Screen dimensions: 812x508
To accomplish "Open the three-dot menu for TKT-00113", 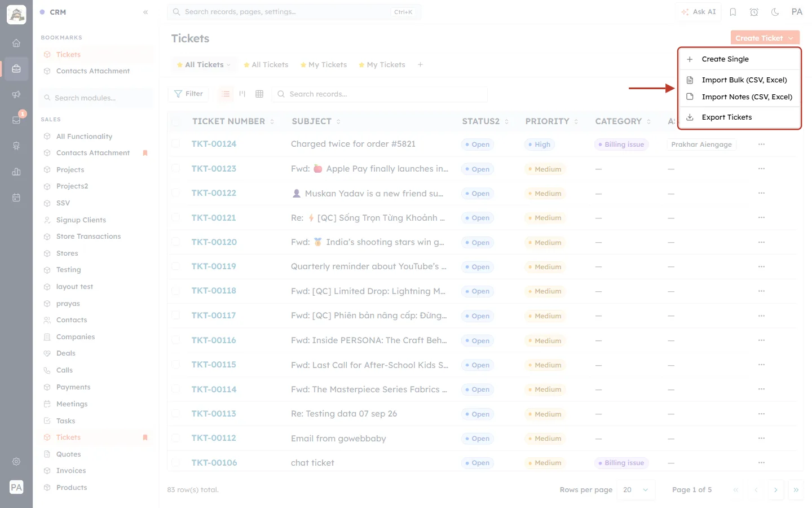I will coord(761,414).
